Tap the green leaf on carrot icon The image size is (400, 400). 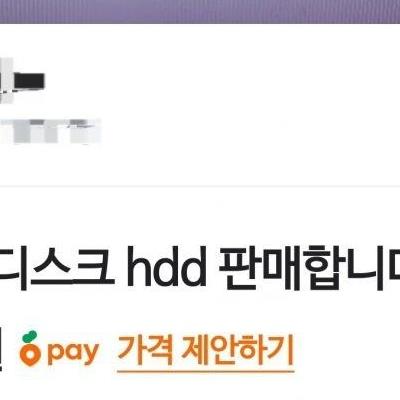tap(30, 336)
